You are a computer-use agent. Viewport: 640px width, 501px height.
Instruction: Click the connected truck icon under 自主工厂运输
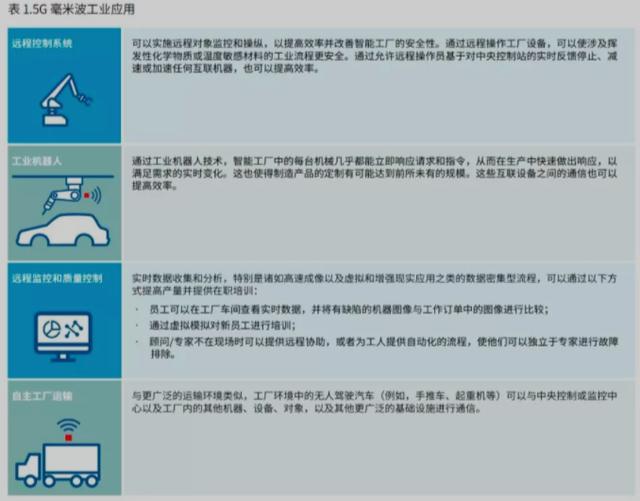click(x=58, y=452)
